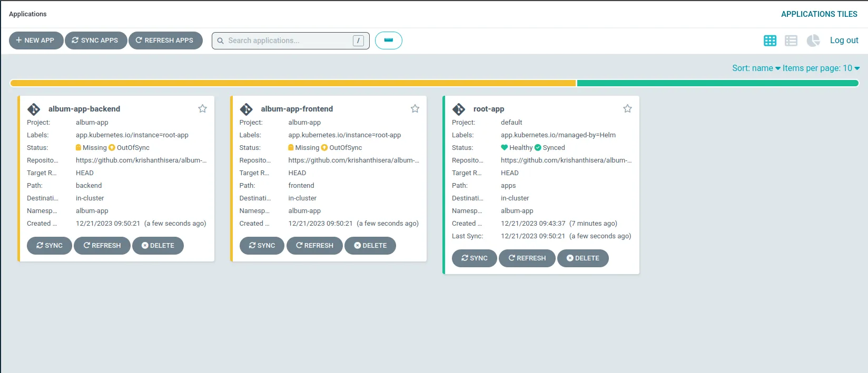Click the git icon on album-app-backend

[34, 109]
